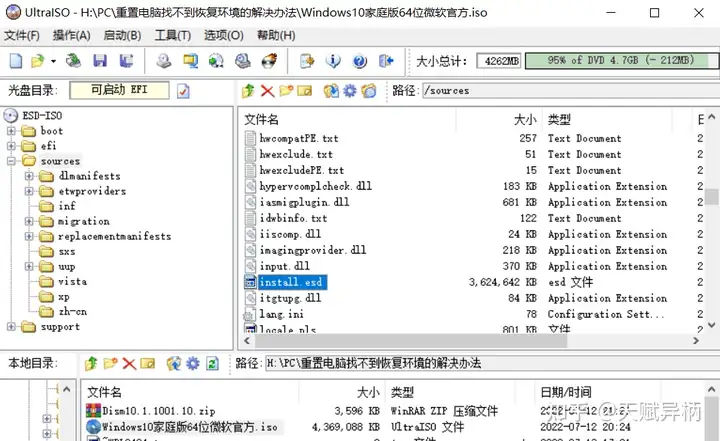Select the vista folder in the tree
This screenshot has height=441, width=720.
click(x=73, y=281)
